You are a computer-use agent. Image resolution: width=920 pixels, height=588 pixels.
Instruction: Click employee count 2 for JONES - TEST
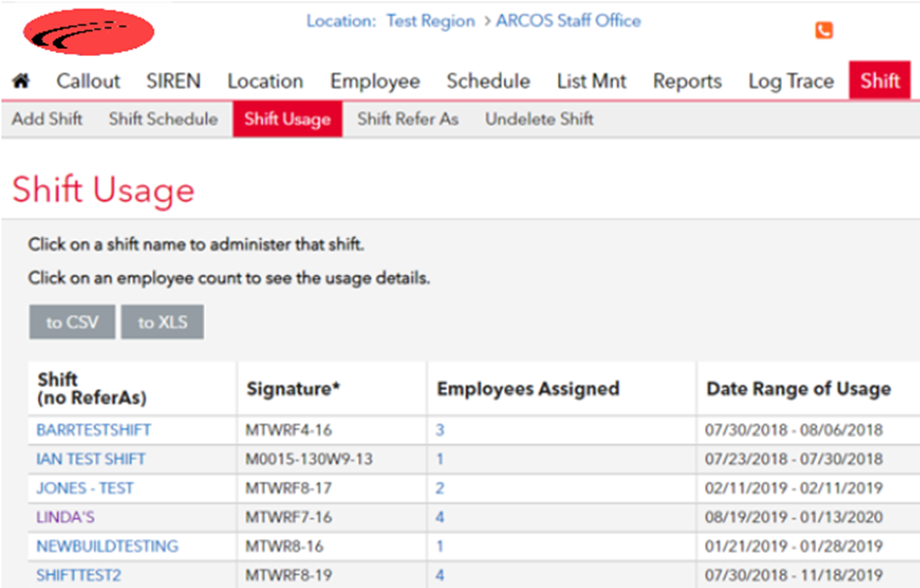coord(440,488)
